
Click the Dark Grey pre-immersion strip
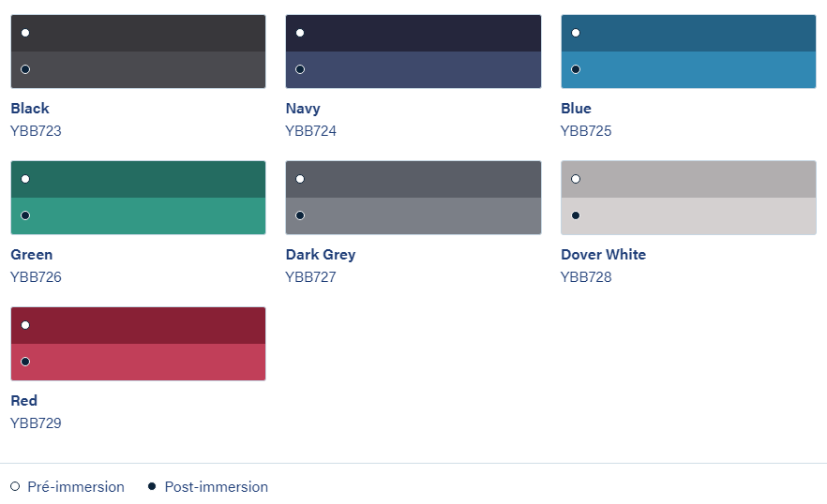click(413, 179)
